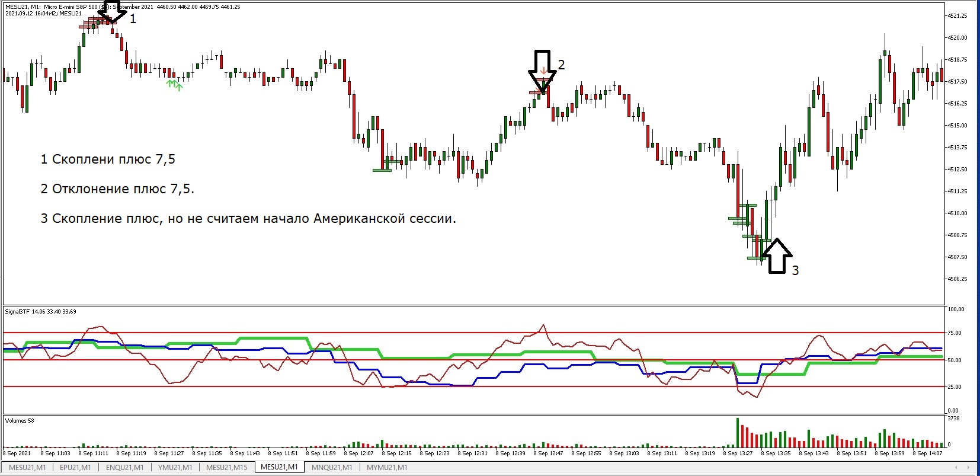
Task: Click the 4512.50 price scale label
Action: 957,170
